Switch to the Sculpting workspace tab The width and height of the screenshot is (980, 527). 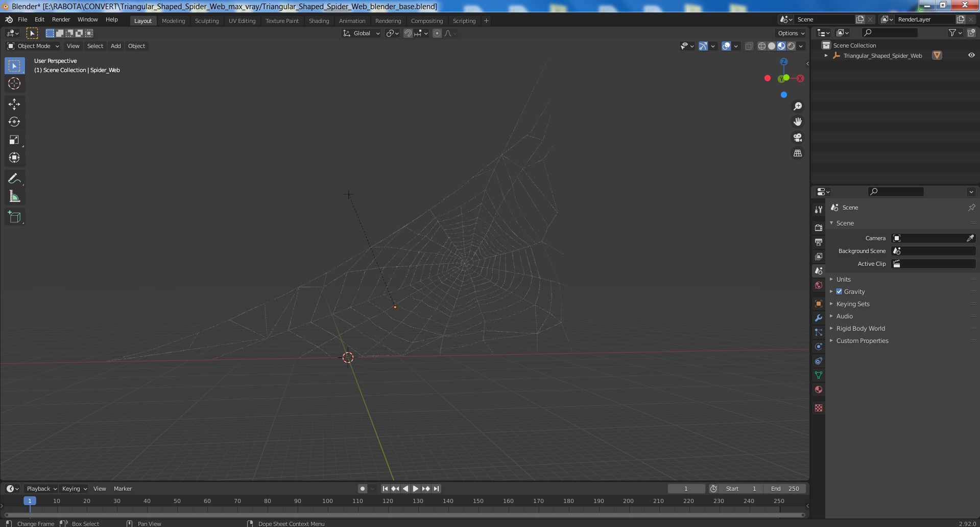(x=206, y=21)
